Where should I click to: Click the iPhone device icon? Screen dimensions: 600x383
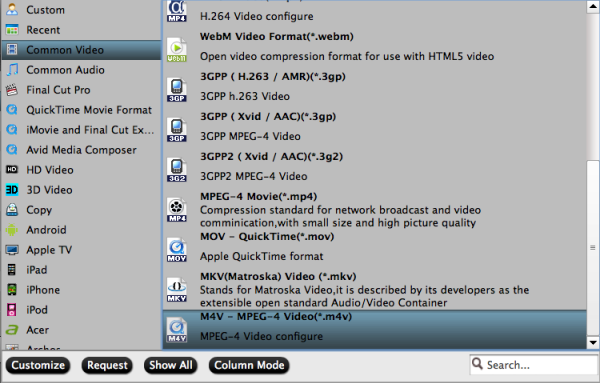12,290
